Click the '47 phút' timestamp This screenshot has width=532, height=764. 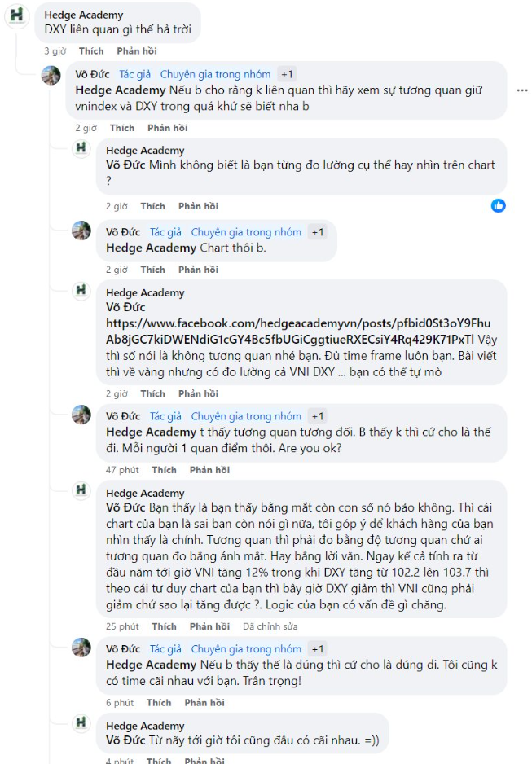[122, 470]
